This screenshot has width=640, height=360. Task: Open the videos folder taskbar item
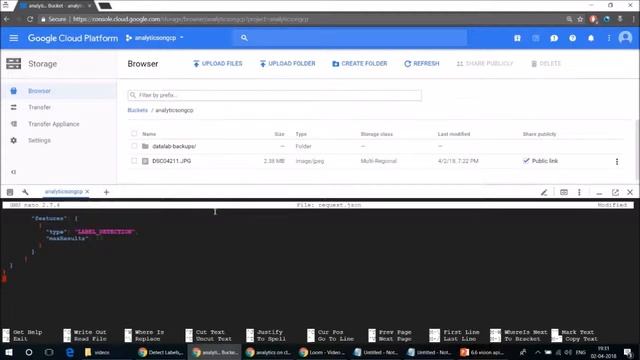98,352
